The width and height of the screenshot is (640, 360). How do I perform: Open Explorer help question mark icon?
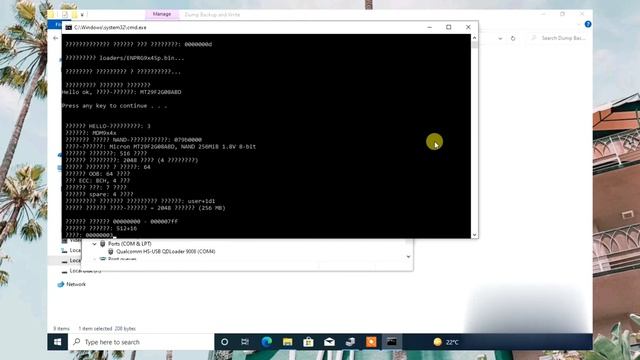pyautogui.click(x=588, y=24)
